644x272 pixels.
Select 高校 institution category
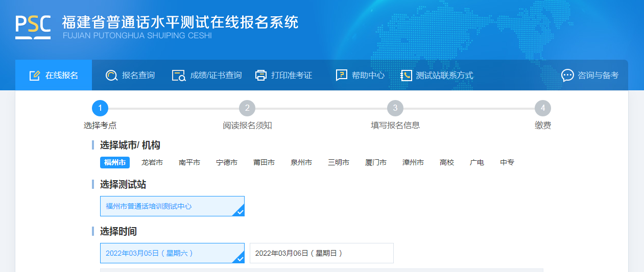(x=447, y=162)
